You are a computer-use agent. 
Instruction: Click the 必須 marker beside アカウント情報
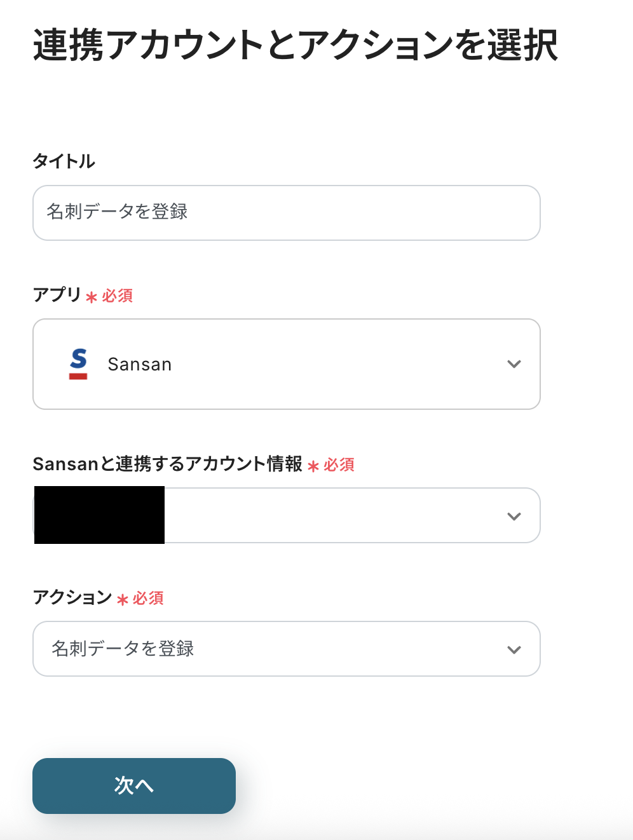(x=339, y=465)
